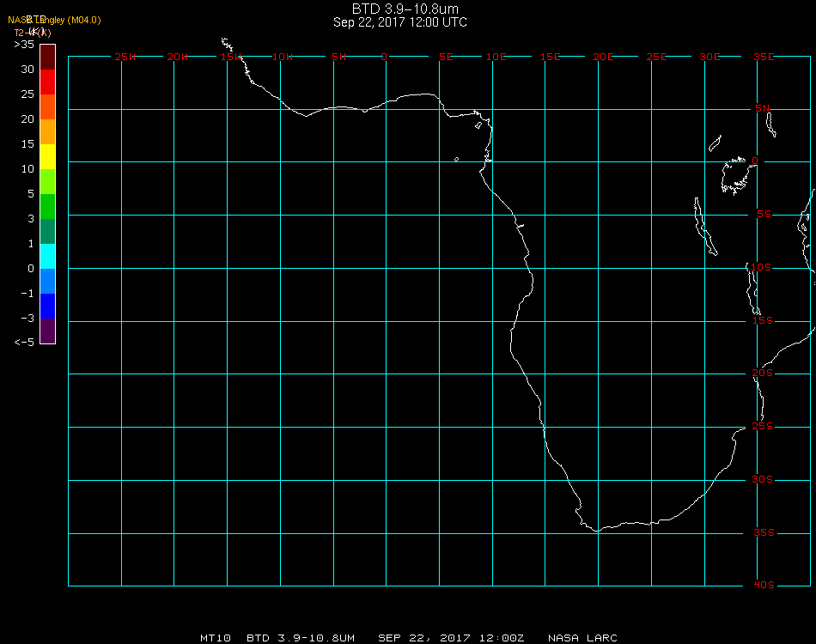
Task: Click the '-3' legend value
Action: pos(27,319)
